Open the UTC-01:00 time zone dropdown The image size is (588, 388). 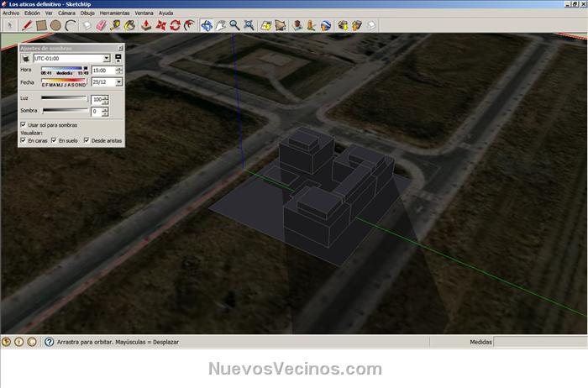107,59
